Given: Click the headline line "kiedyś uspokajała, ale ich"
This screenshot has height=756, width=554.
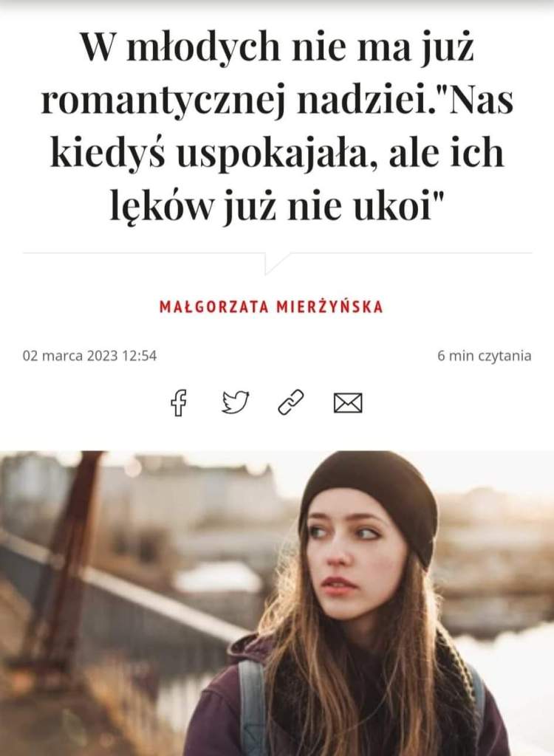Looking at the screenshot, I should click(x=277, y=152).
